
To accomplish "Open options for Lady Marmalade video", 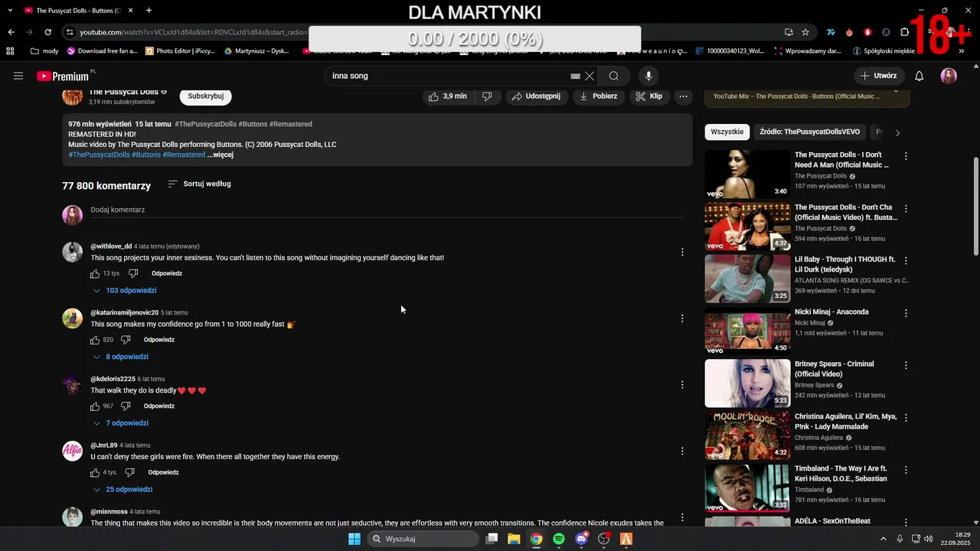I will click(x=906, y=418).
